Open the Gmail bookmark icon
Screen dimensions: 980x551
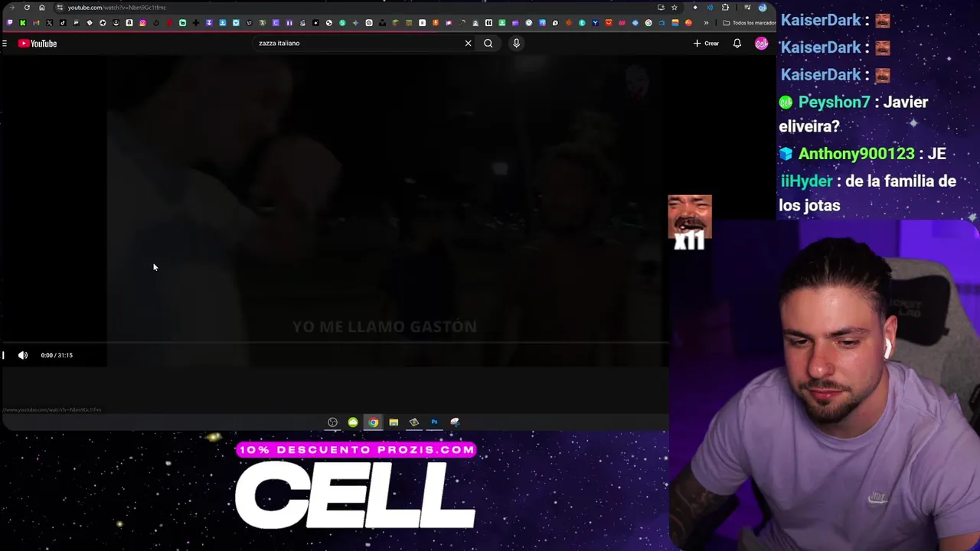point(36,23)
